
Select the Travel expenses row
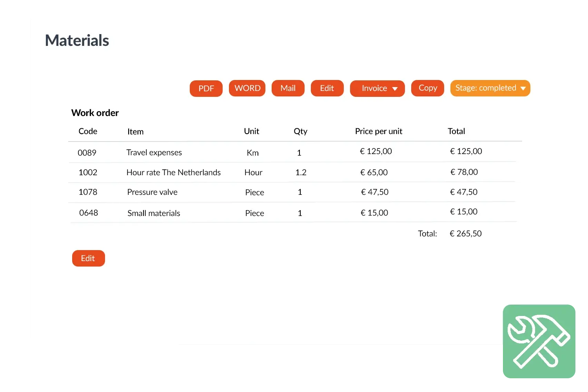[x=154, y=152]
